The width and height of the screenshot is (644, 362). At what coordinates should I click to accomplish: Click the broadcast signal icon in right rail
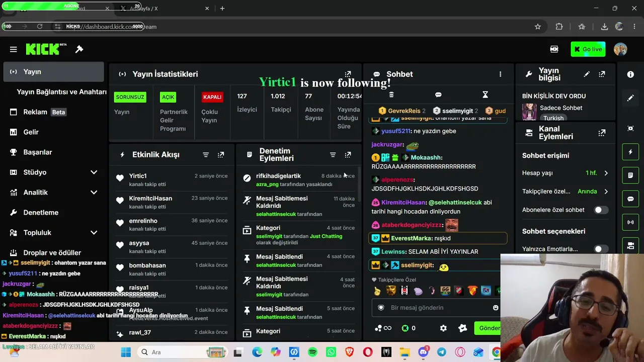(630, 222)
